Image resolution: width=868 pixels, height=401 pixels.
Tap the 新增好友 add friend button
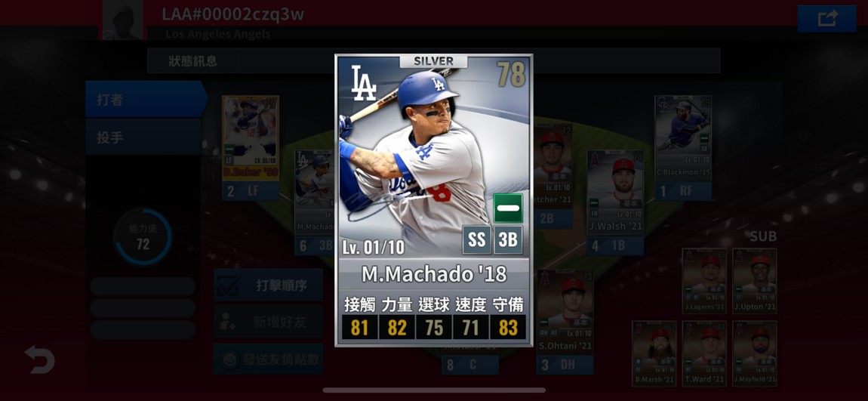pos(269,322)
